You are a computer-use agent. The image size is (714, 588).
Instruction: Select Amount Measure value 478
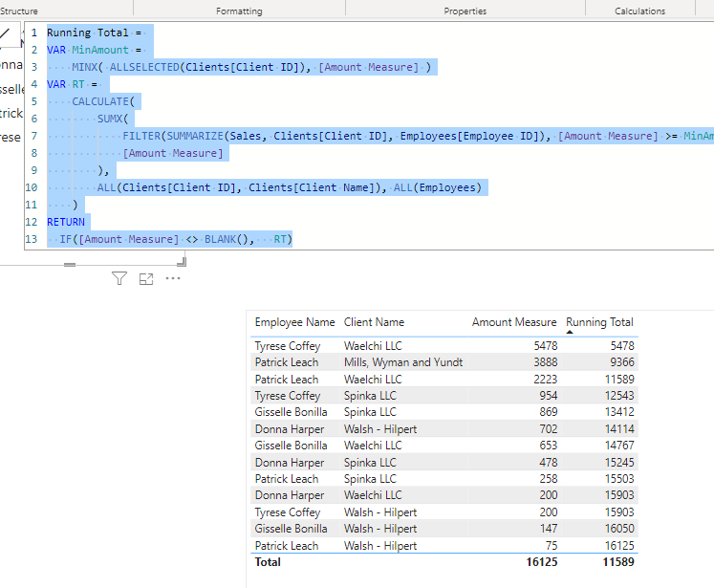[549, 463]
